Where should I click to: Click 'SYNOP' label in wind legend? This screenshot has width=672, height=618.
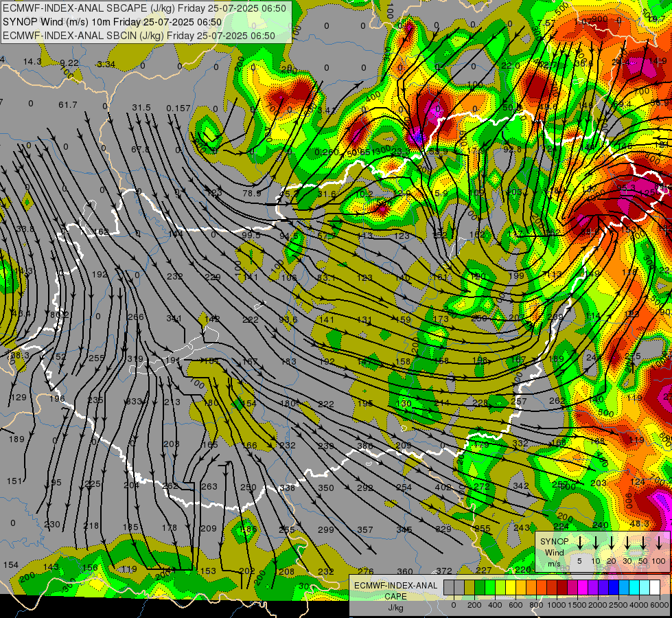554,542
